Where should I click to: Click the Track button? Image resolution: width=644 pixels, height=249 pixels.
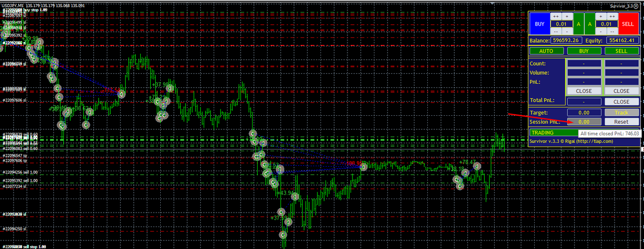tap(622, 113)
